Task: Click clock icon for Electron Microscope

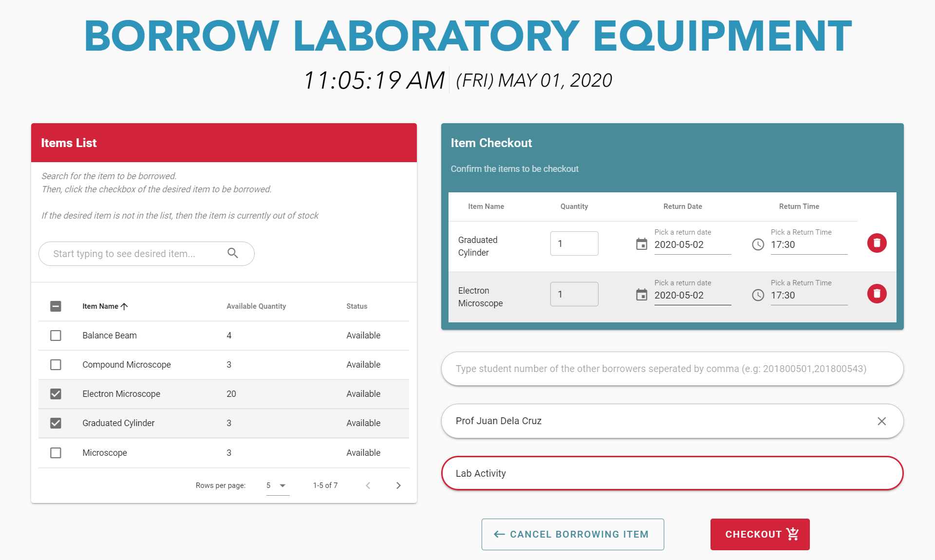Action: pos(758,295)
